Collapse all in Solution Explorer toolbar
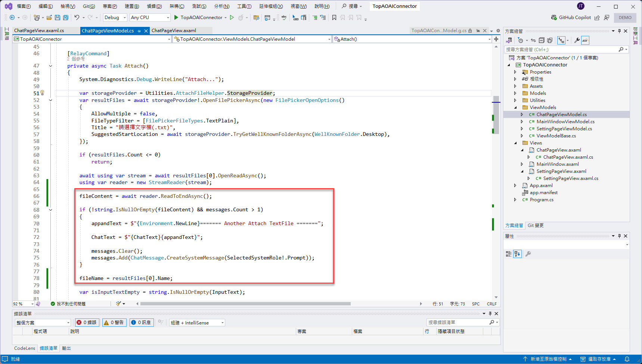 (x=542, y=40)
